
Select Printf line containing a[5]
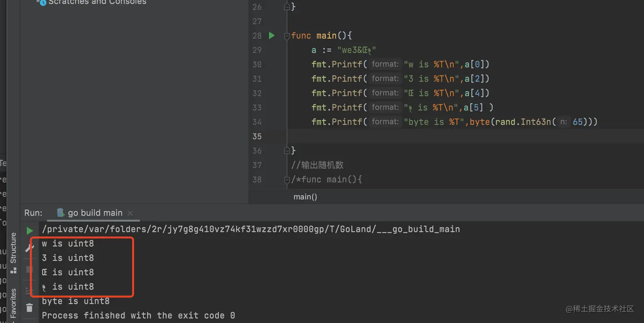click(x=402, y=107)
